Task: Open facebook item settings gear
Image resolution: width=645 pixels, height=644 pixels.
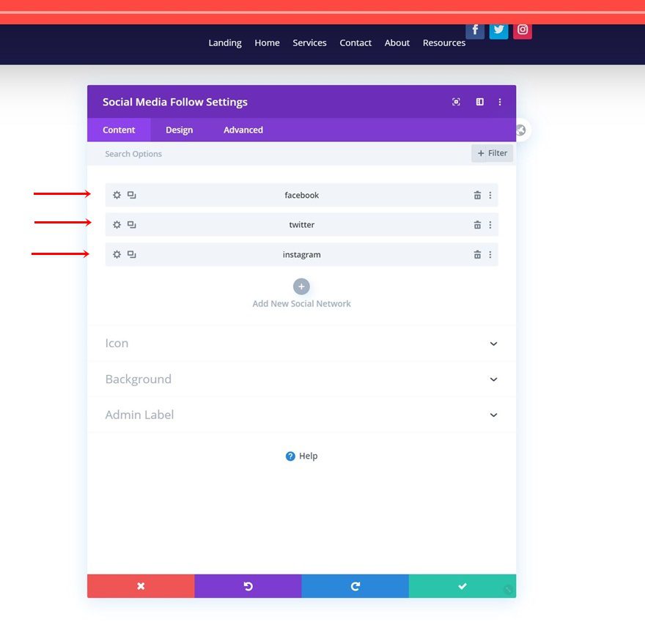Action: tap(117, 195)
